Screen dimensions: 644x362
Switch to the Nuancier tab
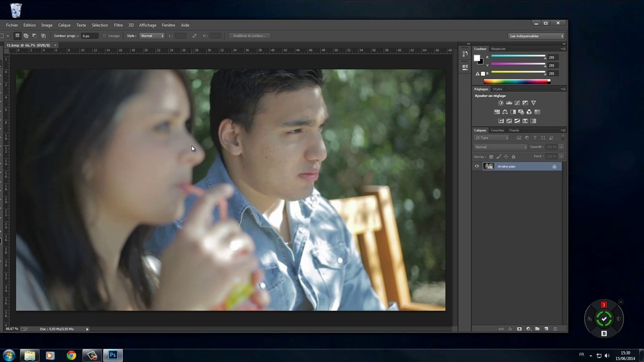pos(498,49)
